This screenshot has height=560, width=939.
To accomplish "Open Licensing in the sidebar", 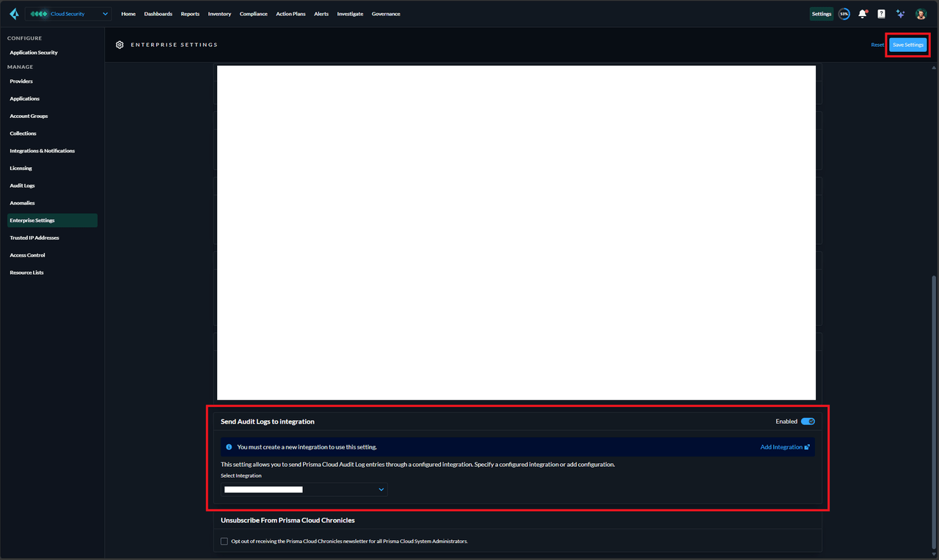I will coord(21,169).
